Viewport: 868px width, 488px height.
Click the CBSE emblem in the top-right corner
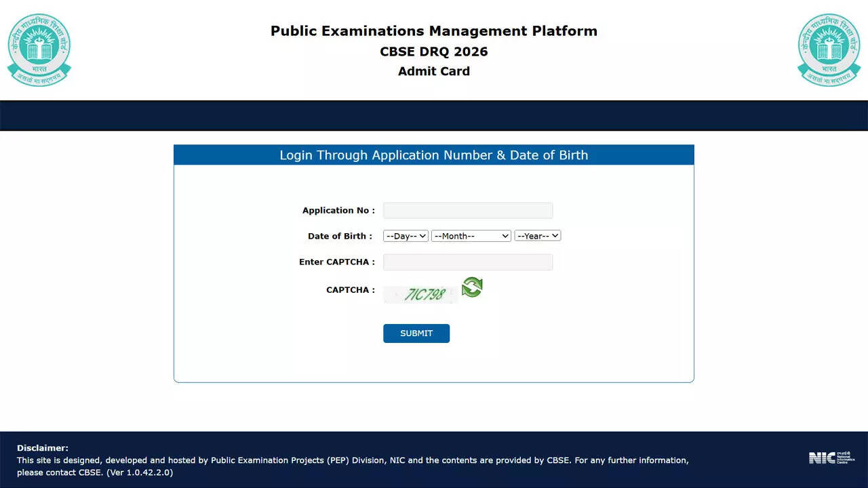[829, 49]
